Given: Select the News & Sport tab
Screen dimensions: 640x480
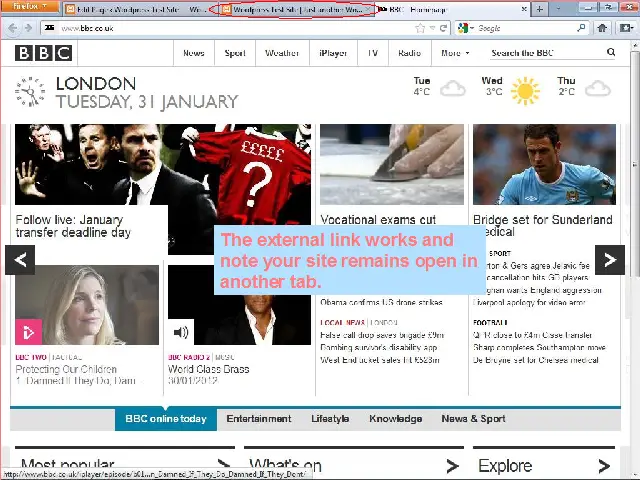Looking at the screenshot, I should pos(473,419).
